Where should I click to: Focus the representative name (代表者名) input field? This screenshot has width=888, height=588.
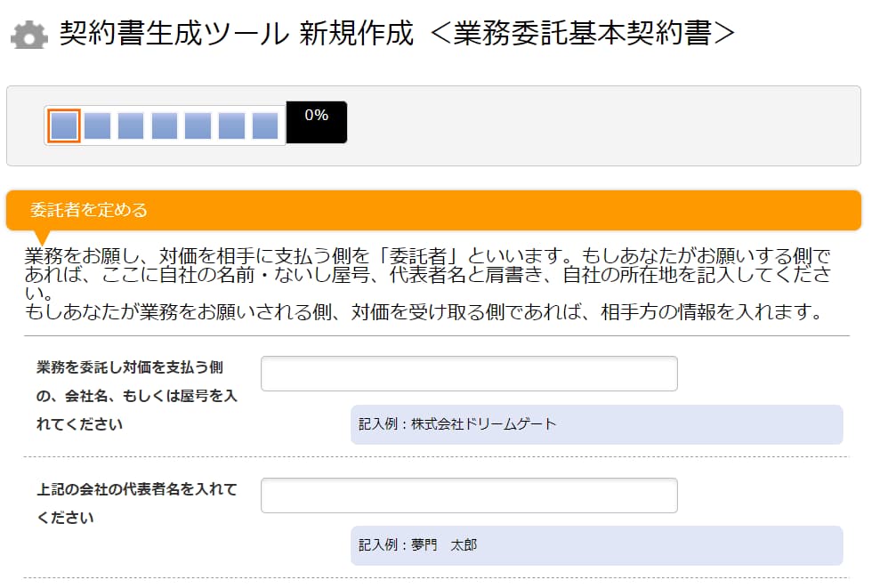[x=469, y=495]
